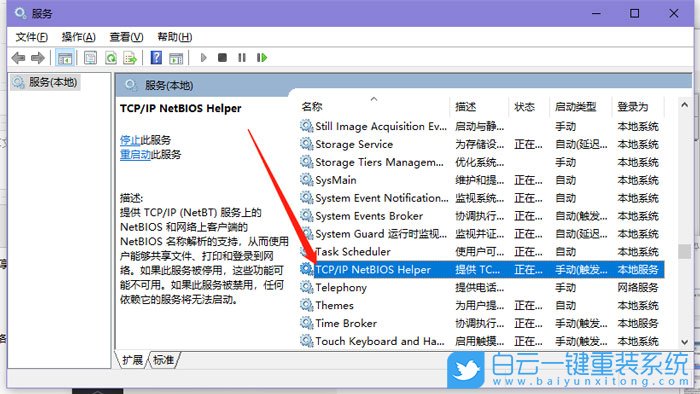Click the gear icon of Time Broker

pyautogui.click(x=306, y=323)
